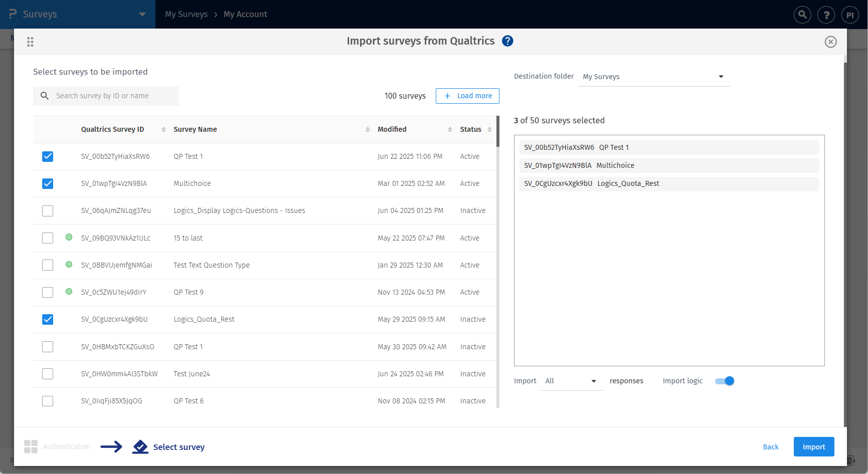Select Logics_Quota_Rest entry in selected list

click(x=669, y=183)
